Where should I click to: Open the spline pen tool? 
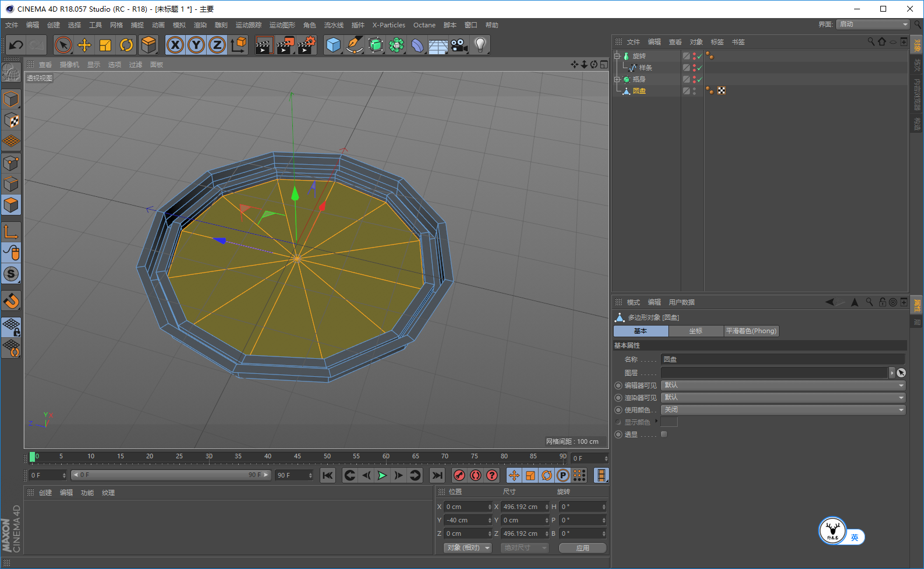(x=354, y=45)
